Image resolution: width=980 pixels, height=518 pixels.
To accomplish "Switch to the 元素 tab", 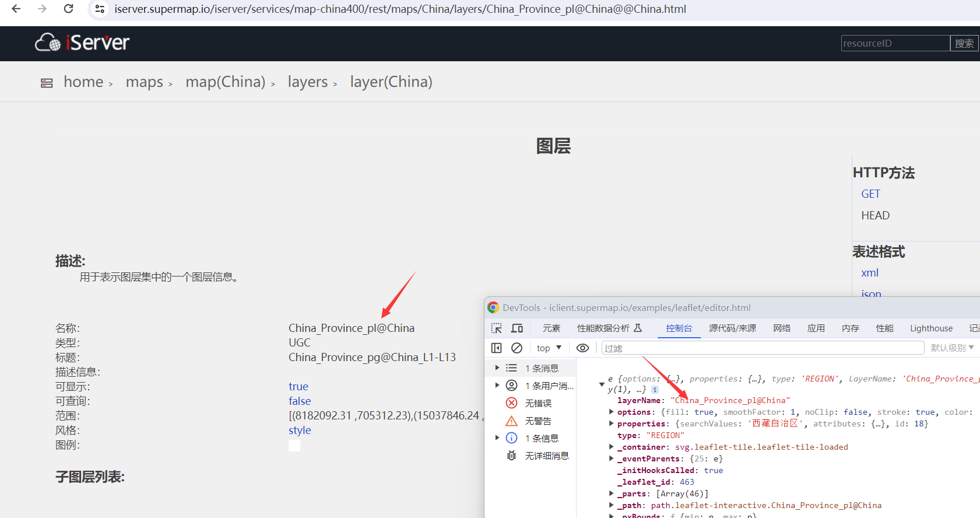I will 552,328.
